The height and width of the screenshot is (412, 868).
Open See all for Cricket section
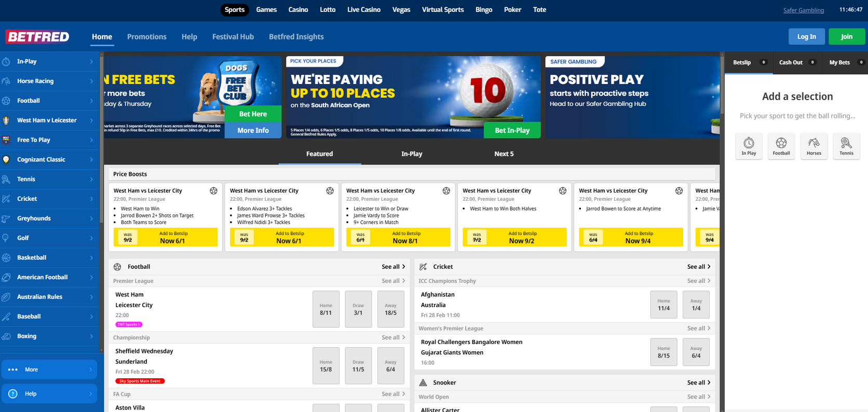[699, 267]
